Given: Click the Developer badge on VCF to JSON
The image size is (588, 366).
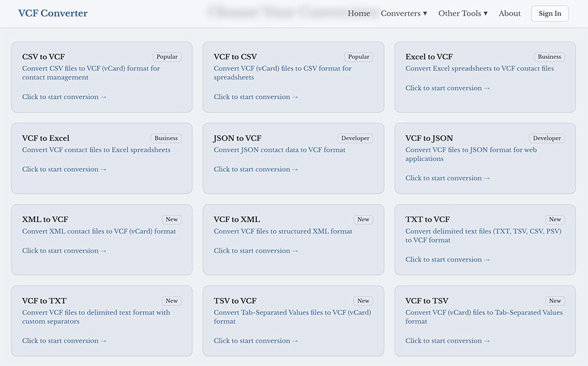Looking at the screenshot, I should point(547,138).
